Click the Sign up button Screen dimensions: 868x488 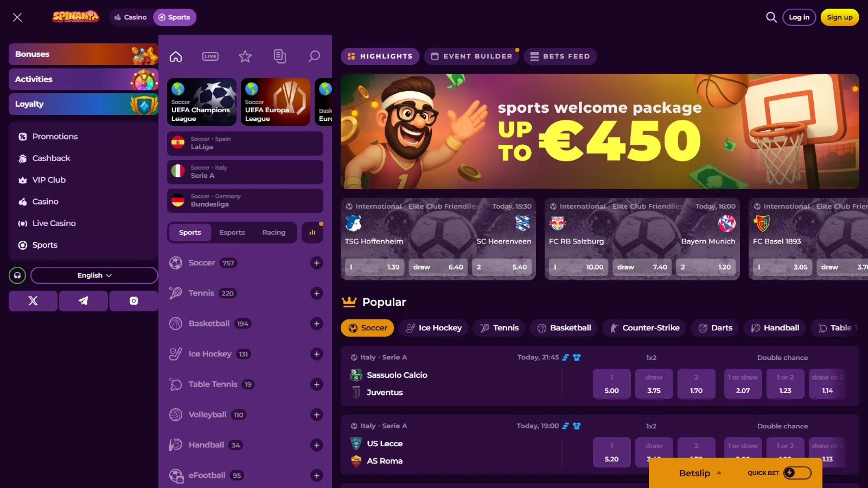pos(839,17)
